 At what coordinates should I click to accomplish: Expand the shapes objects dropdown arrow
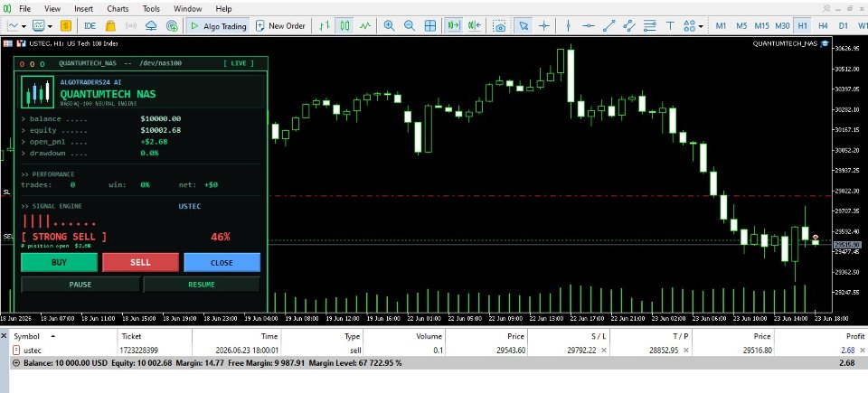[701, 25]
